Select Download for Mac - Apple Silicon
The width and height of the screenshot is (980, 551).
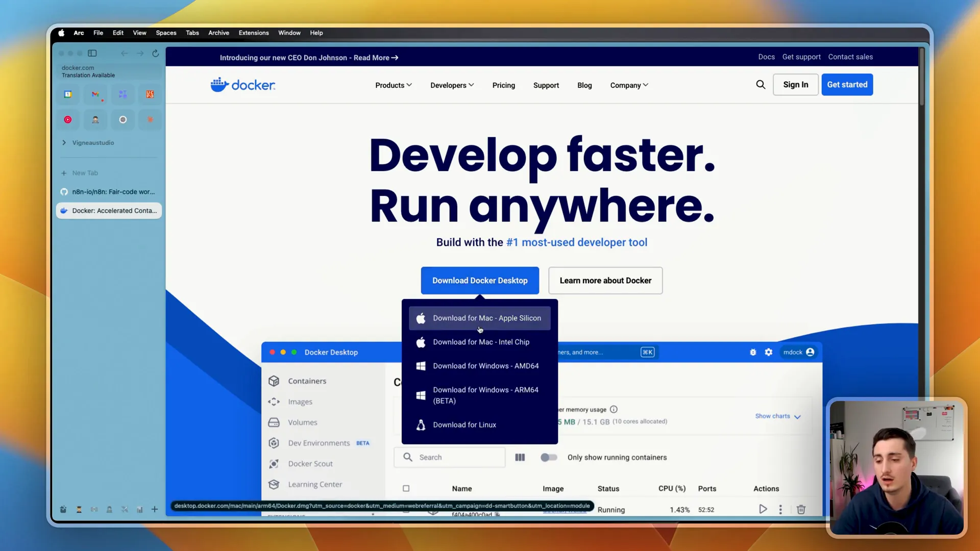coord(480,318)
